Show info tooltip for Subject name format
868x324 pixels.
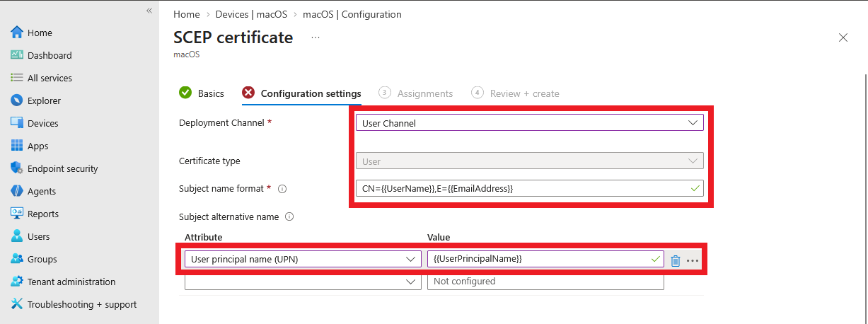pyautogui.click(x=282, y=189)
